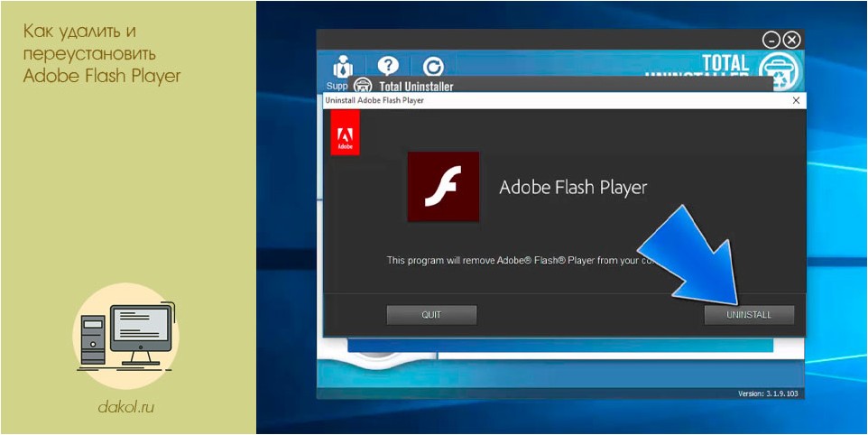Minimize the Total Uninstaller window

tap(771, 40)
